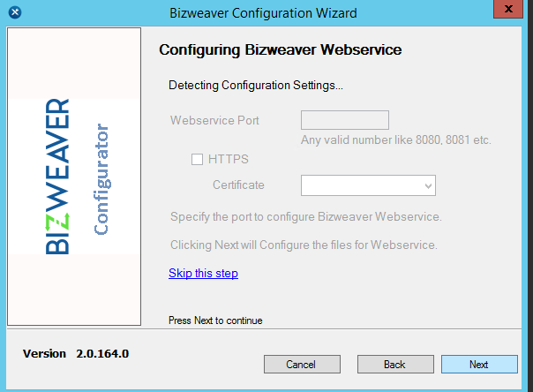The image size is (533, 392).
Task: Click the 'Any valid number like 8080' hint
Action: (x=396, y=139)
